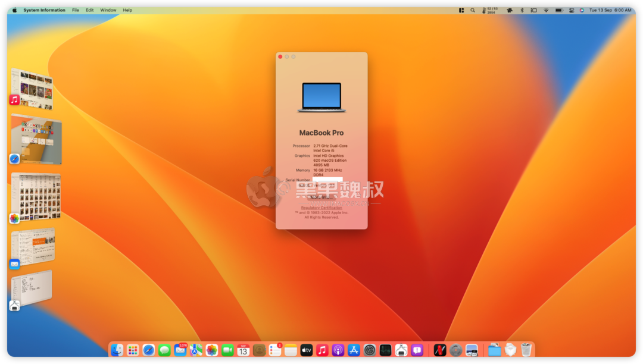Viewport: 643px width, 364px height.
Task: Open the Window menu
Action: click(x=108, y=10)
